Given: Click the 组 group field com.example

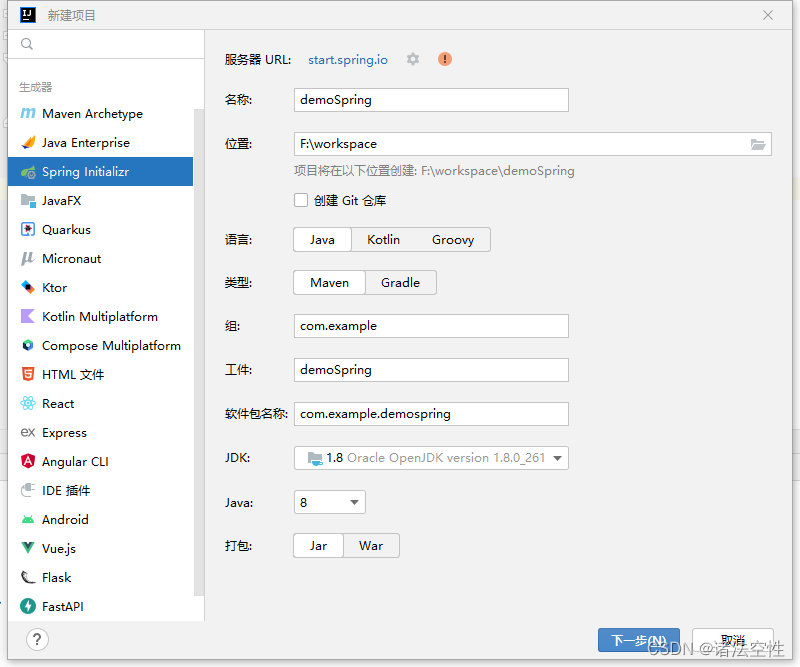Looking at the screenshot, I should click(431, 326).
